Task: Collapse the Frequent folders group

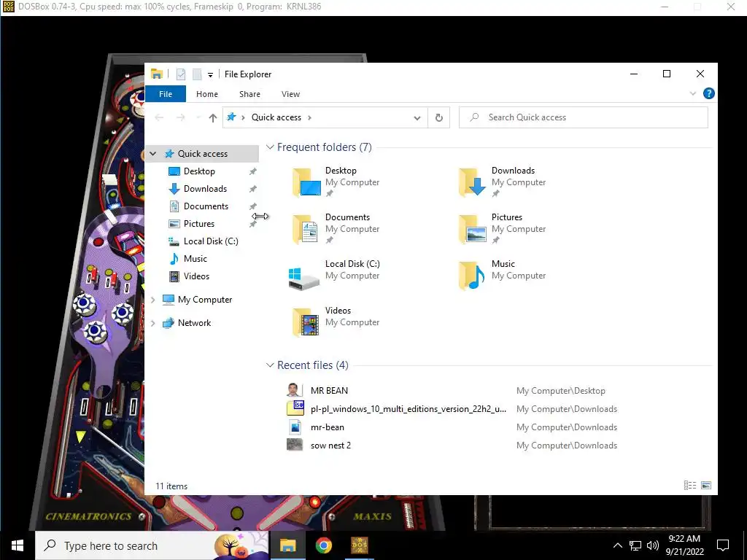Action: coord(270,147)
